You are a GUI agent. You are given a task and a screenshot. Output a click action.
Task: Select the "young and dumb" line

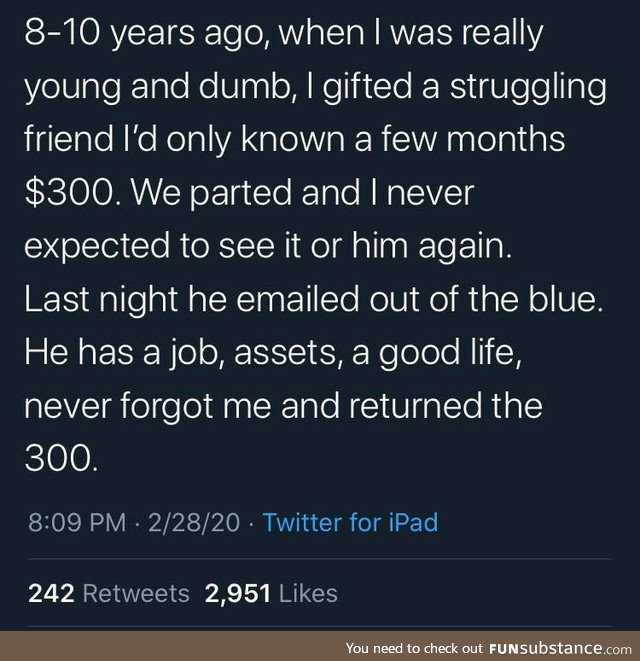pyautogui.click(x=315, y=87)
